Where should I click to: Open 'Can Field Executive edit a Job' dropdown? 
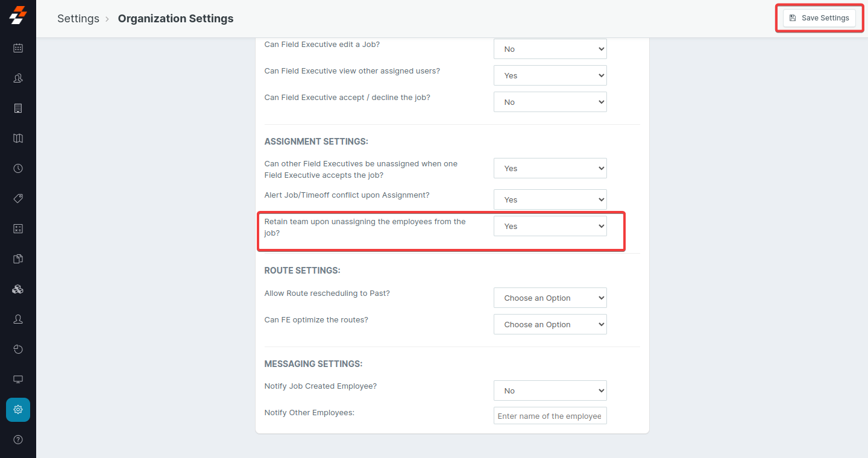(x=550, y=49)
